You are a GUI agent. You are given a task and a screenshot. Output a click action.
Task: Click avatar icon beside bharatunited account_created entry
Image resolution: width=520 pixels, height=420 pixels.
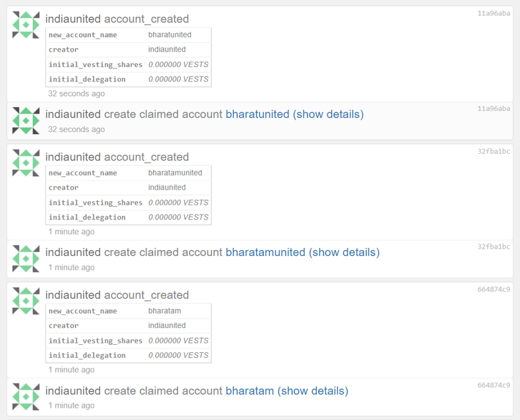(26, 25)
